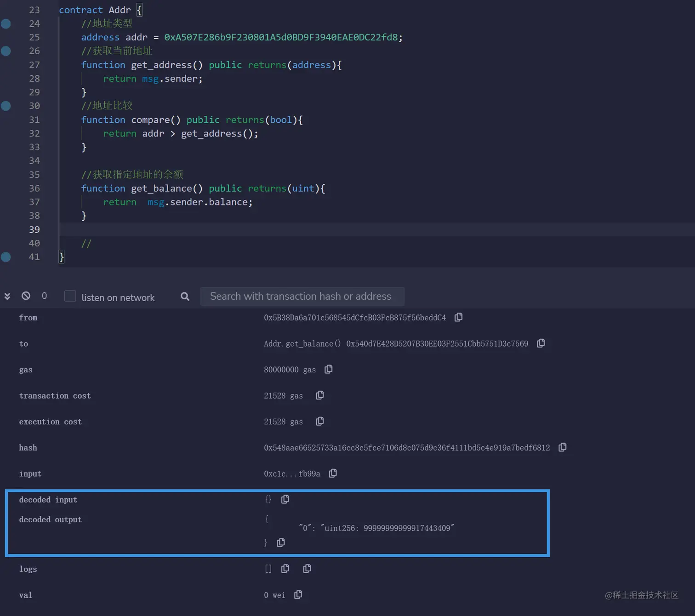
Task: Select the 80000000 gas value
Action: 290,370
